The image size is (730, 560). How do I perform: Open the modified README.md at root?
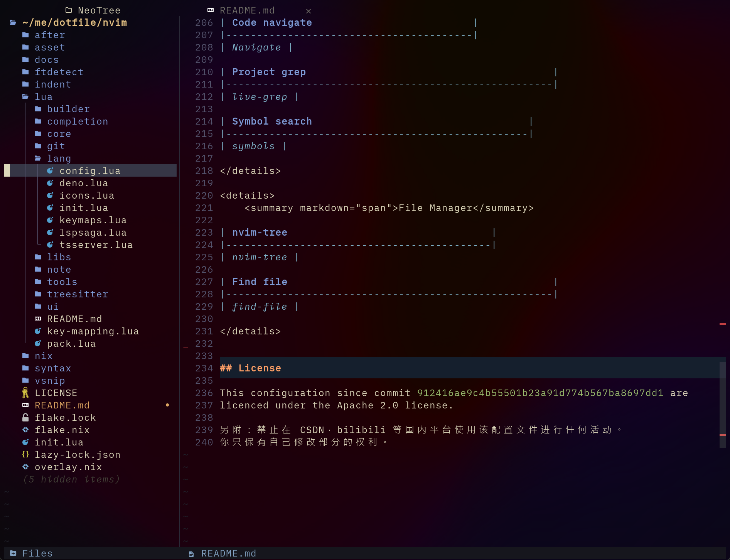(x=62, y=405)
